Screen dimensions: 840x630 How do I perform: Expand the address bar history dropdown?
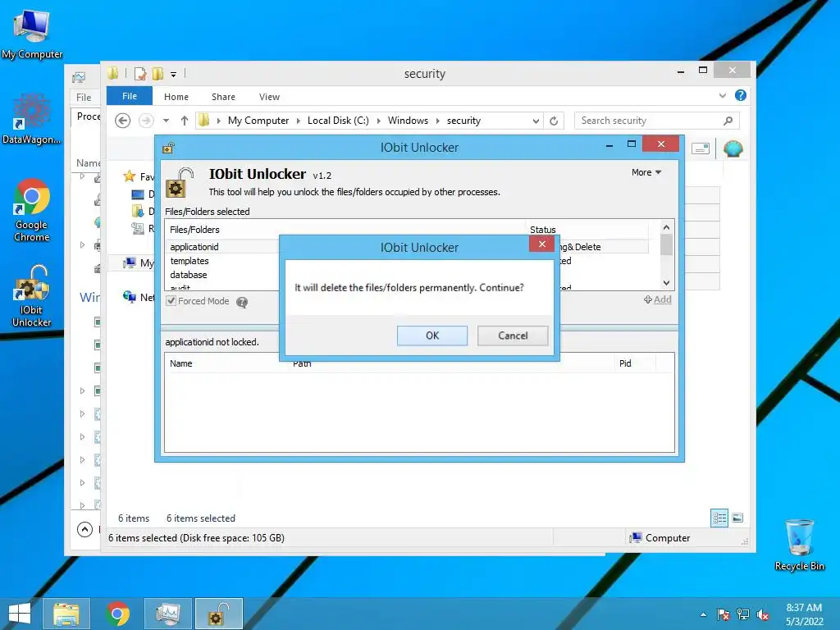point(536,121)
